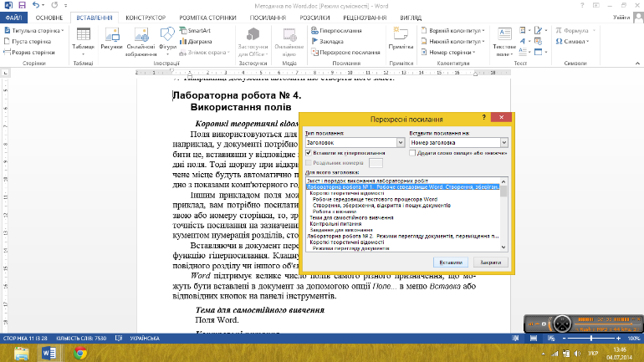Open File Explorer from the taskbar
The height and width of the screenshot is (362, 644).
click(x=22, y=353)
